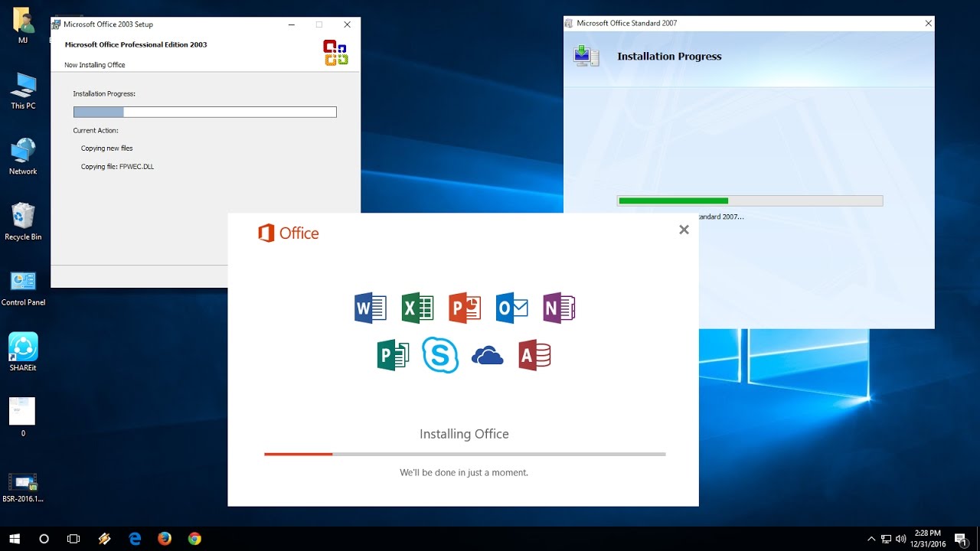Image resolution: width=980 pixels, height=551 pixels.
Task: Click the Office 2007 installation progress icon
Action: coord(586,56)
